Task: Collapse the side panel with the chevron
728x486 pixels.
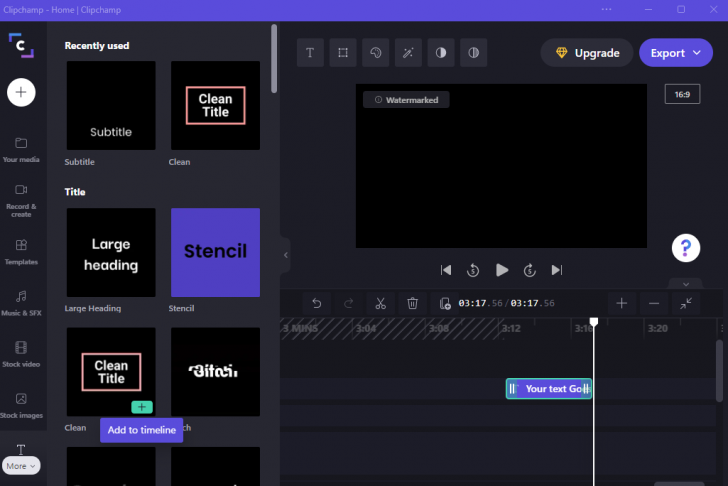Action: (286, 255)
